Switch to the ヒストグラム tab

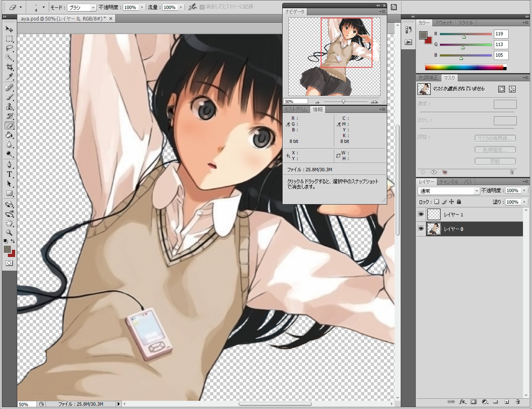296,110
